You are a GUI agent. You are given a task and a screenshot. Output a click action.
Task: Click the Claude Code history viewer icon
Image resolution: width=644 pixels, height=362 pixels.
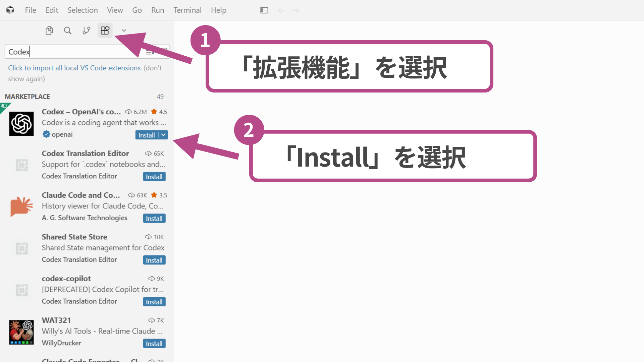(21, 206)
